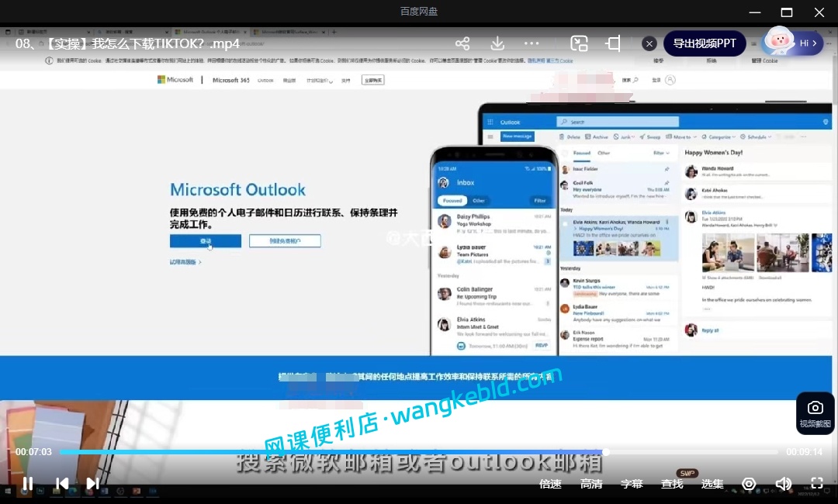Click the Search box in Outlook mockup
This screenshot has width=838, height=504.
[618, 123]
